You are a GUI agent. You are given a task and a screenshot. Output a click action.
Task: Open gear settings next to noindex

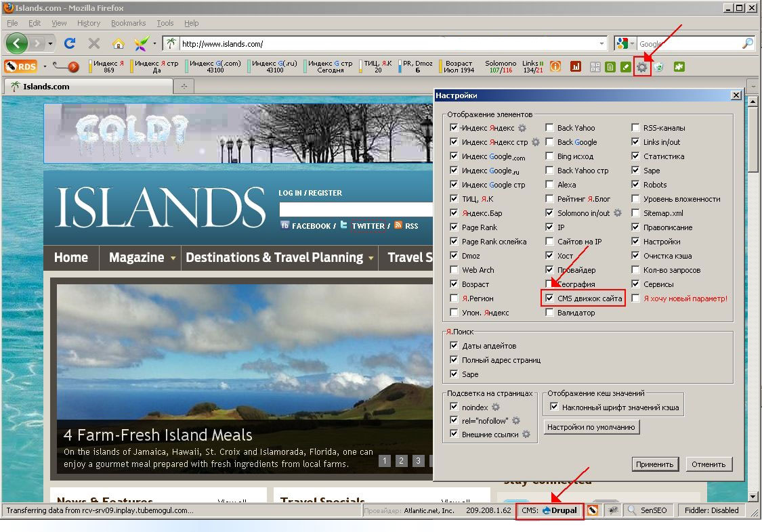[496, 407]
